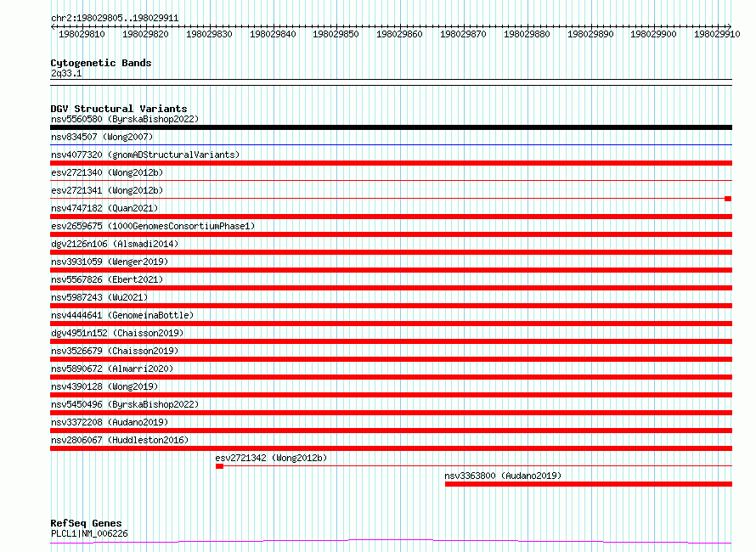Click nsv5890672 (Almarri2020) label
The width and height of the screenshot is (756, 552).
(112, 369)
